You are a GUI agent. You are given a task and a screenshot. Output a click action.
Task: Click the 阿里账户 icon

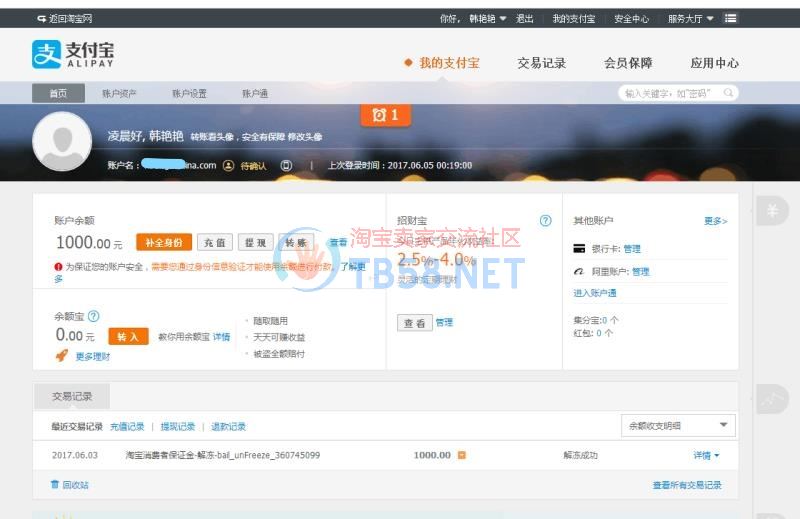coord(579,271)
